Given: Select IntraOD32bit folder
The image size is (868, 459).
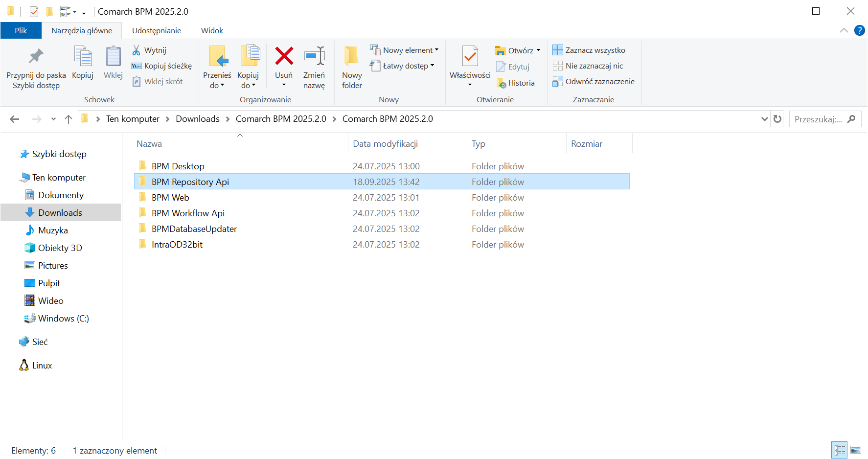Looking at the screenshot, I should coord(382,245).
